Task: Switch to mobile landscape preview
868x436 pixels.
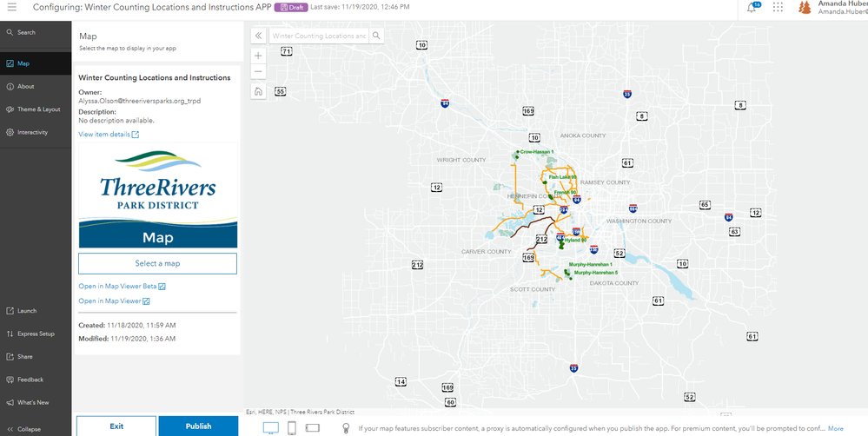Action: pyautogui.click(x=312, y=428)
